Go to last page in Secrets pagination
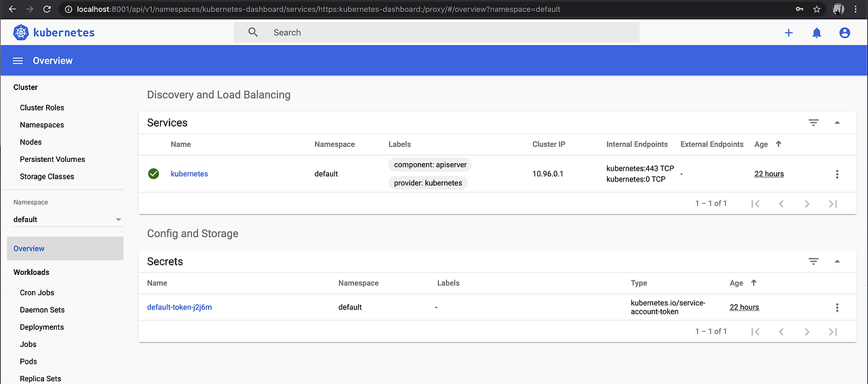The width and height of the screenshot is (868, 384). tap(833, 332)
